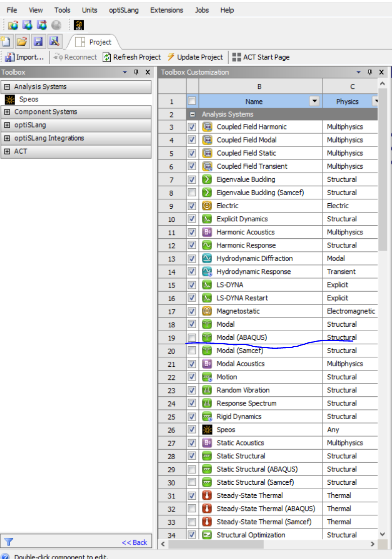
Task: Expand the ACT group
Action: 7,151
